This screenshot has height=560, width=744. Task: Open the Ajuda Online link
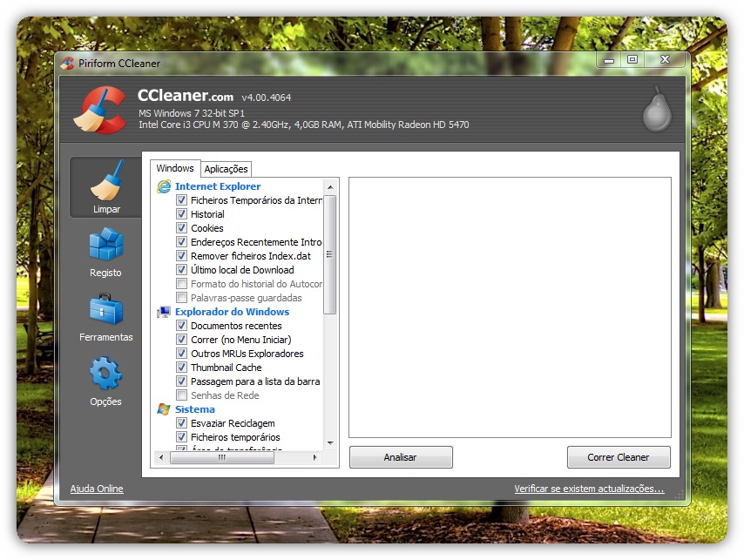coord(97,489)
